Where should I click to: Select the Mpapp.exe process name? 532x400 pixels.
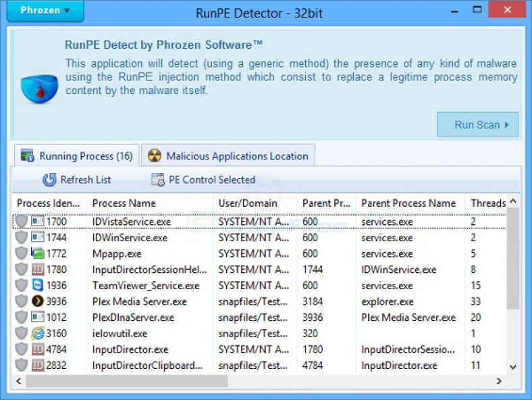[117, 253]
